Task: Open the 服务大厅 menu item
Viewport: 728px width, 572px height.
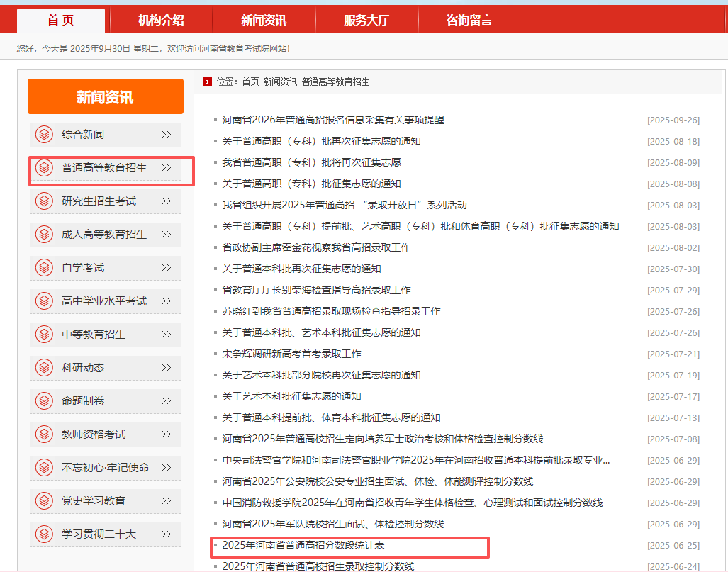Action: (366, 19)
